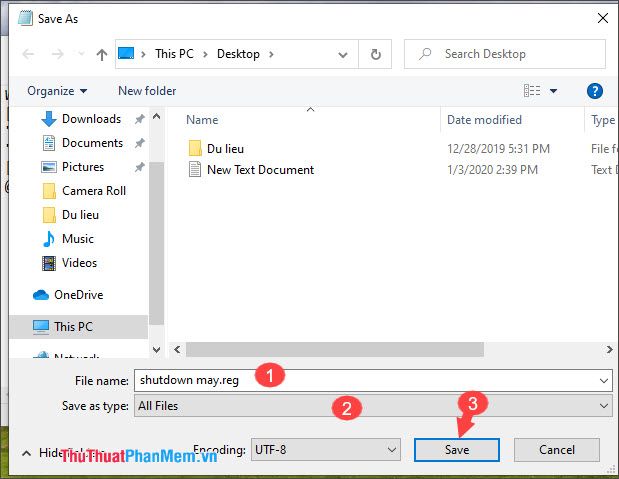This screenshot has height=479, width=619.
Task: Expand chevron between This PC and Desktop
Action: click(205, 54)
